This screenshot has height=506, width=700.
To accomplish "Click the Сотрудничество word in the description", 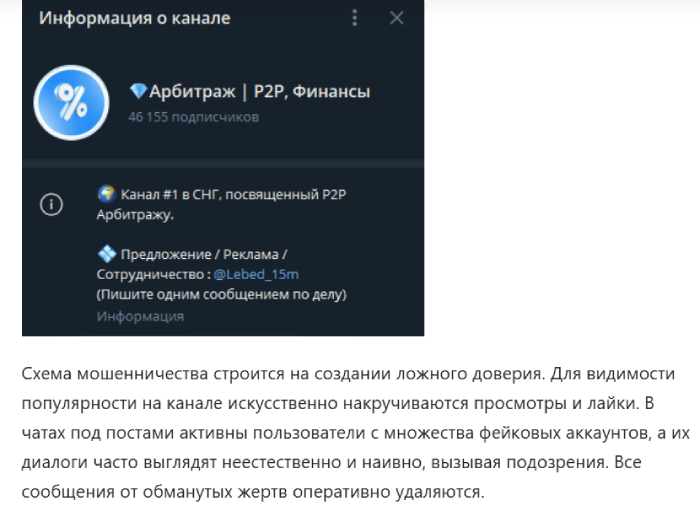I will (x=148, y=274).
